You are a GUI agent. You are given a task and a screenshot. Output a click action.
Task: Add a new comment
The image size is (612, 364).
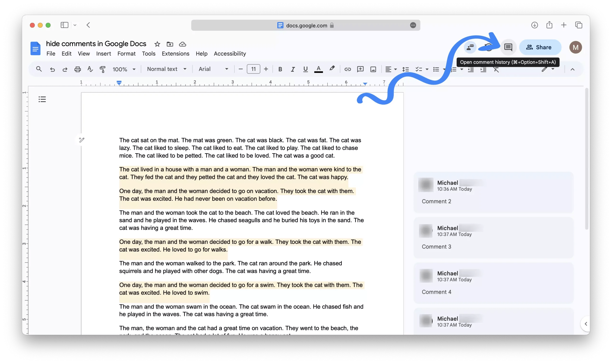click(x=360, y=69)
